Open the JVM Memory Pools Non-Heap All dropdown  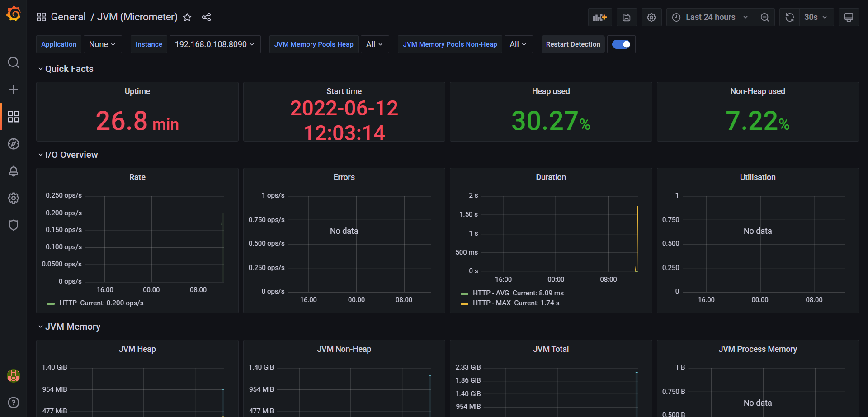pyautogui.click(x=519, y=44)
